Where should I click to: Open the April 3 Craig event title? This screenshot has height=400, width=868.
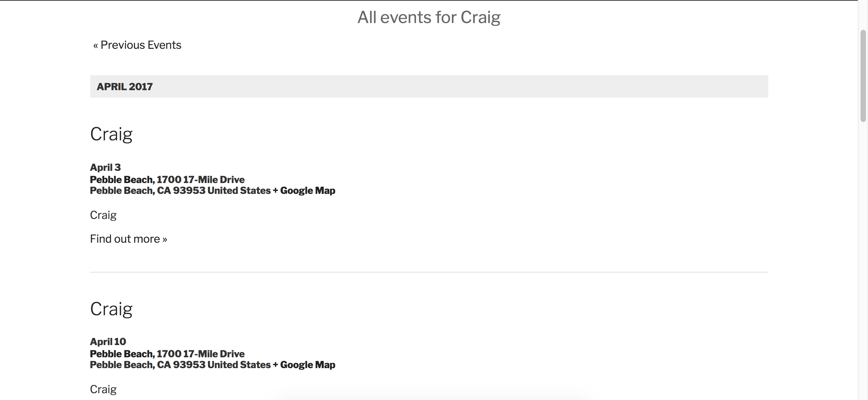coord(111,134)
